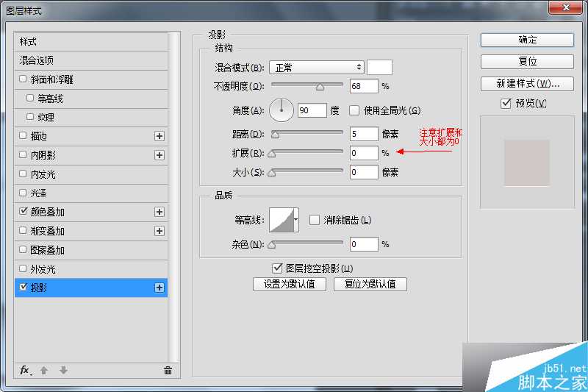
Task: Click 复位为默认值 button
Action: coord(370,284)
